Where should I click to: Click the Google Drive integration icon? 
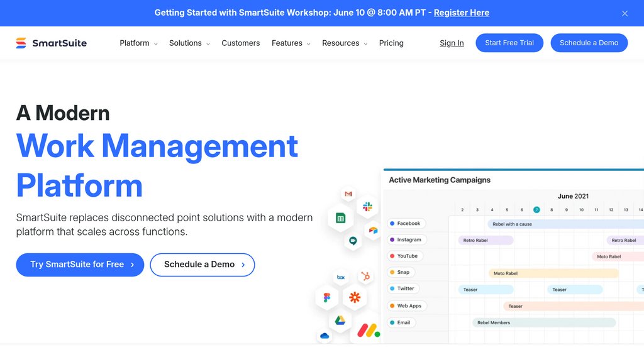[340, 321]
